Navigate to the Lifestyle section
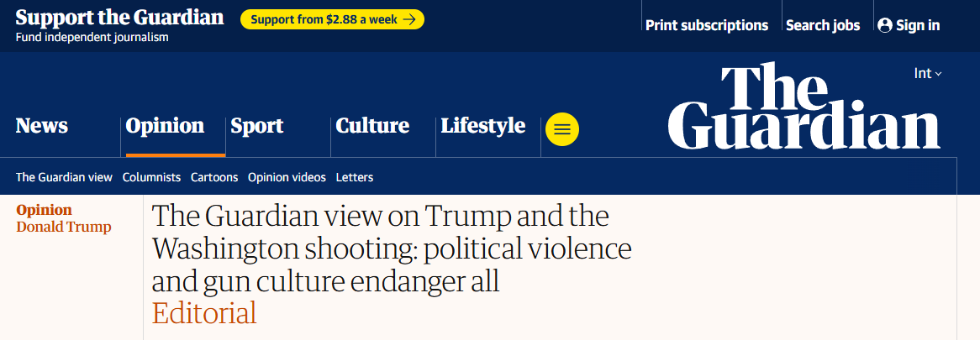Image resolution: width=980 pixels, height=340 pixels. pyautogui.click(x=483, y=126)
